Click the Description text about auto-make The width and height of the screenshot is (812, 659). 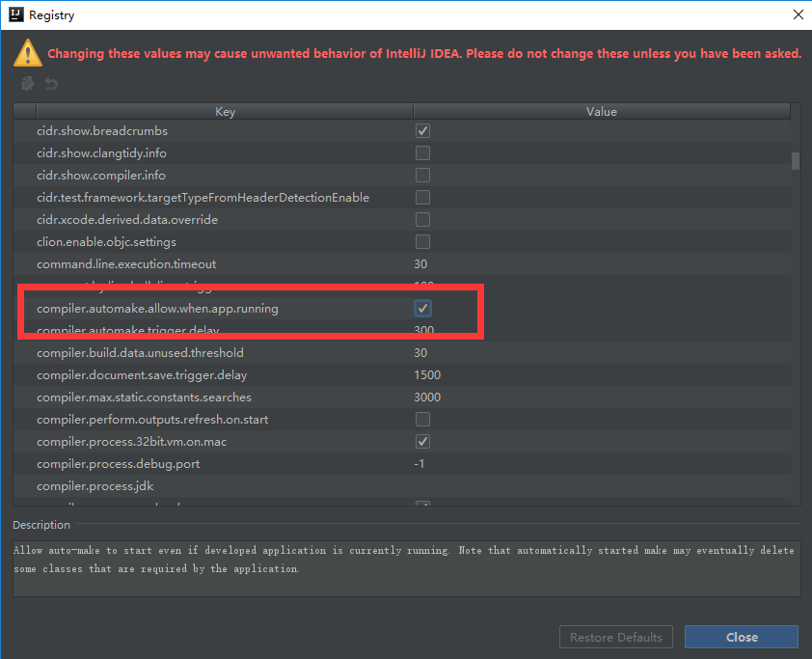coord(404,560)
